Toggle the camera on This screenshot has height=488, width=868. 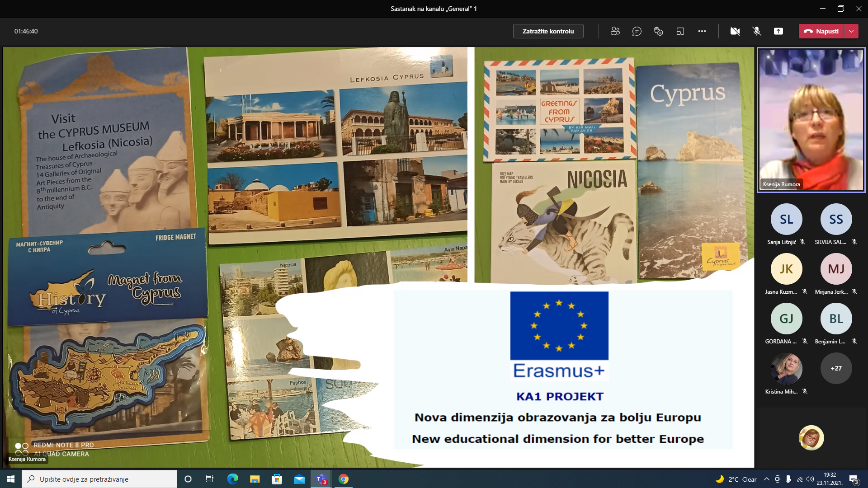[x=735, y=31]
